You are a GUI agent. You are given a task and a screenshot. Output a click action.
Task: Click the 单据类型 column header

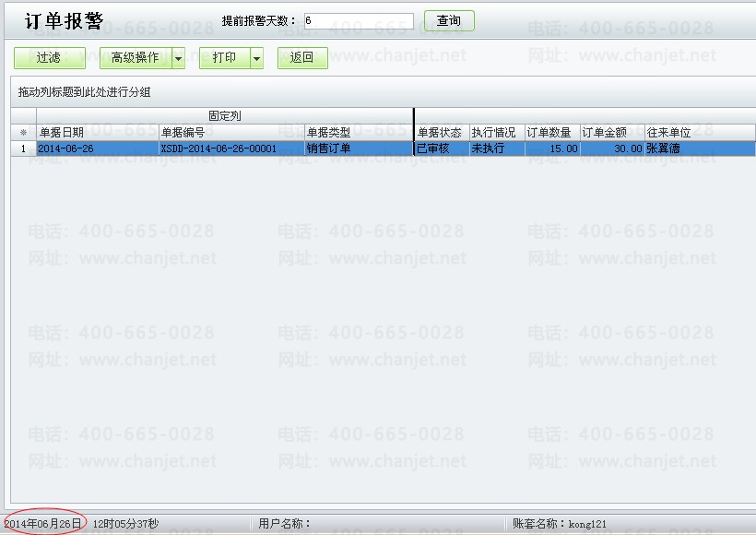(x=358, y=132)
